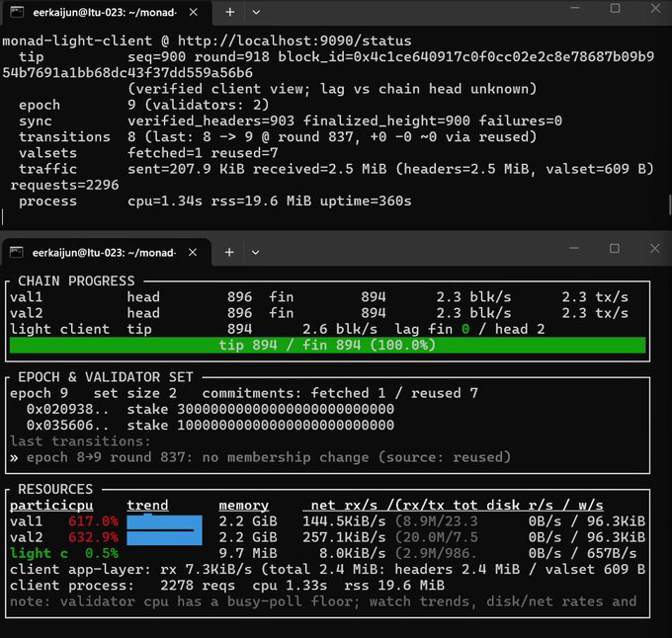Minimize the lower terminal window
The image size is (672, 638).
(574, 248)
